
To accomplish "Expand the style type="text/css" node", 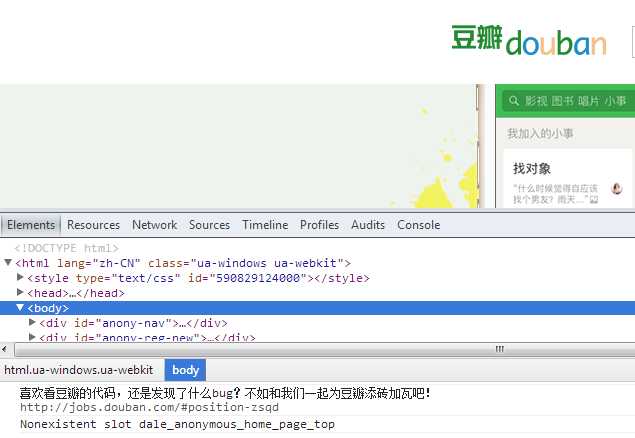I will pos(20,277).
